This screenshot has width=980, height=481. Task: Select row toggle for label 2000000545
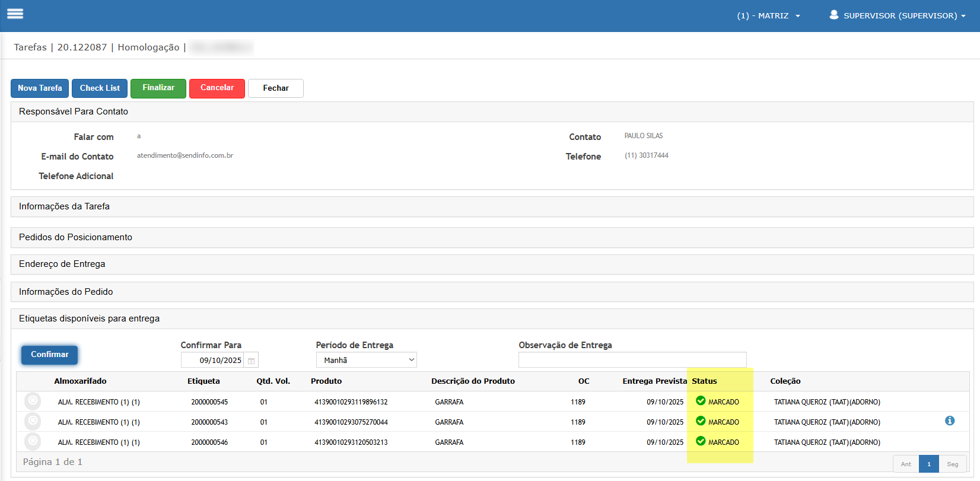click(x=33, y=402)
